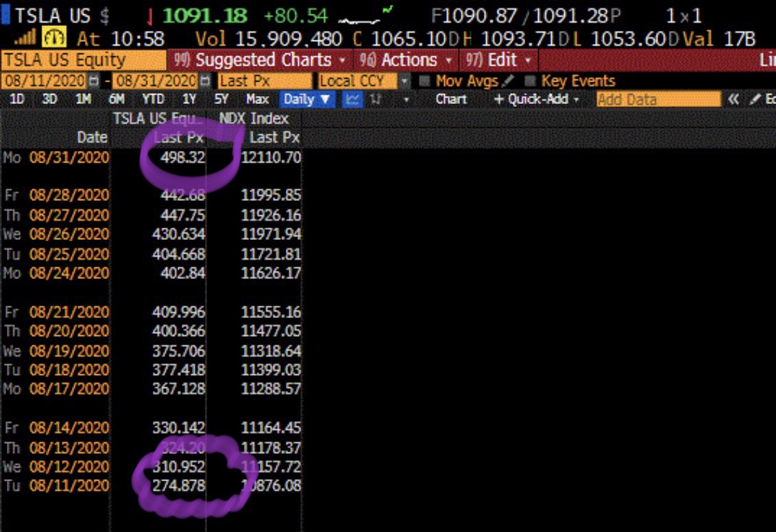Select the 6M range tab

coord(117,99)
